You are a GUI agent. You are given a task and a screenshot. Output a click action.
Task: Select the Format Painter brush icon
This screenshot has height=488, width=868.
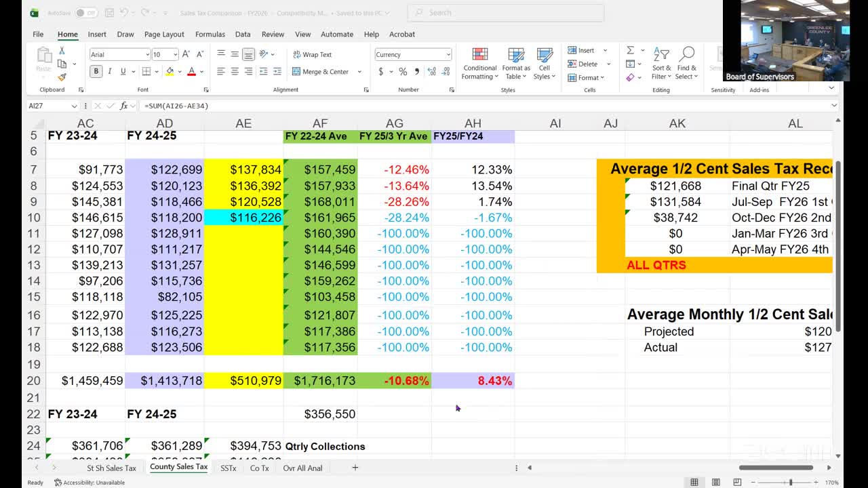point(62,77)
